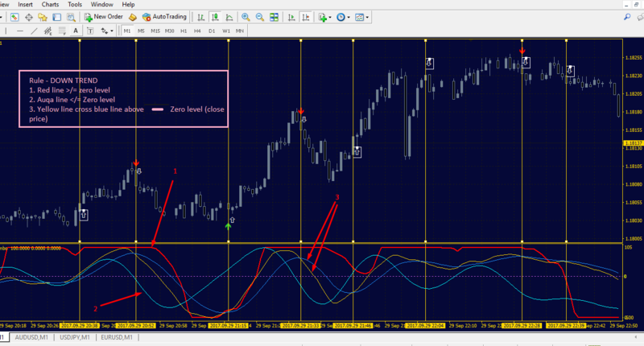Select the text label (T) tool

pos(90,31)
